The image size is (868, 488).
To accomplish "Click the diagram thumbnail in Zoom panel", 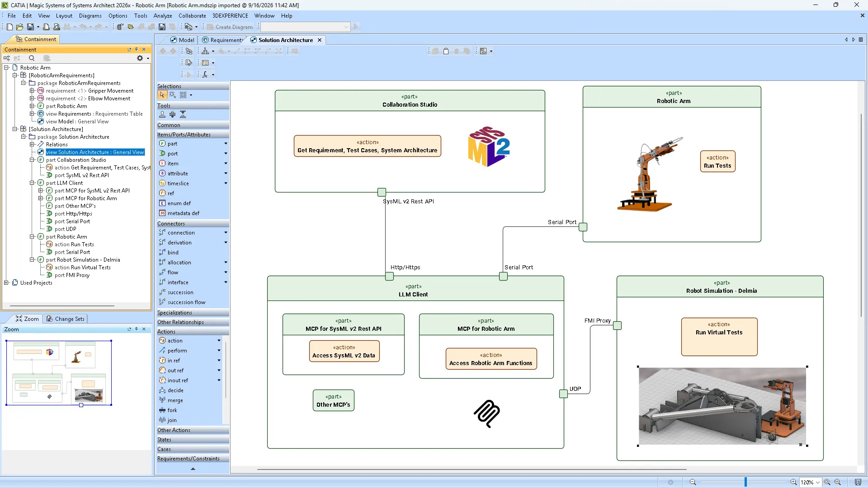I will click(x=59, y=373).
